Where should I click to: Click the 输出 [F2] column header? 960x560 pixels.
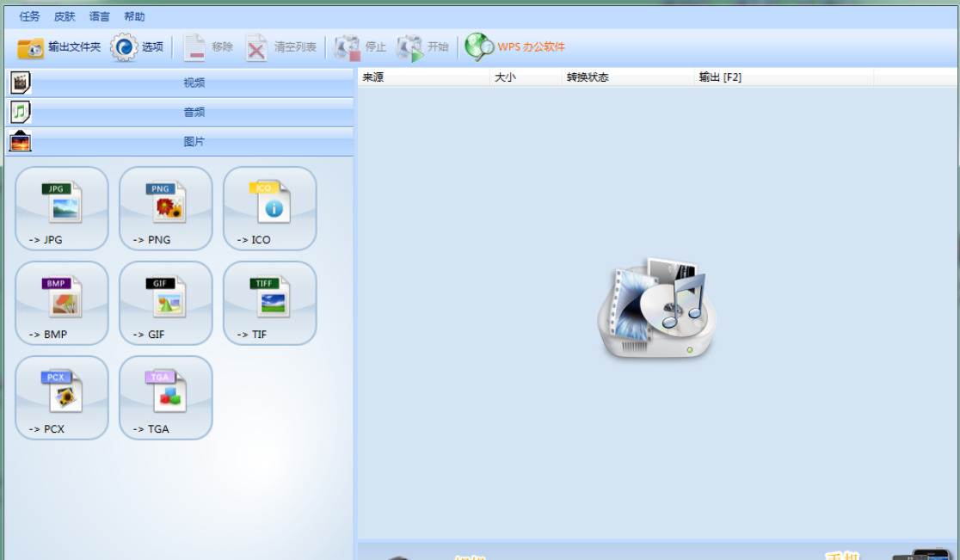[x=785, y=77]
